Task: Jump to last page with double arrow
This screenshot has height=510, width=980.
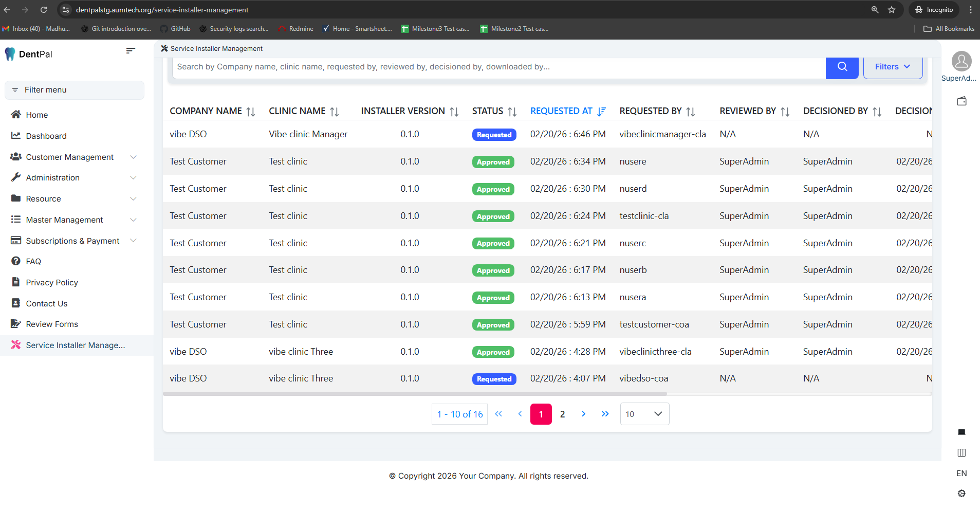Action: click(605, 414)
